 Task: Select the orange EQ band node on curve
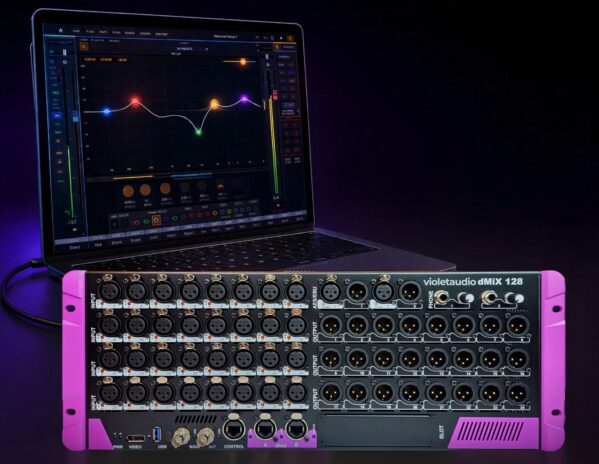[215, 103]
